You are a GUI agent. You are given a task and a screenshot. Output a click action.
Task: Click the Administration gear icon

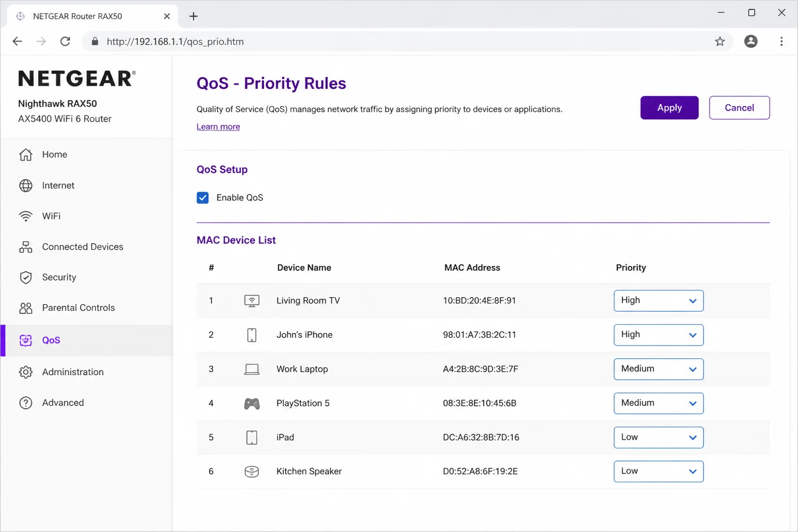click(x=25, y=372)
